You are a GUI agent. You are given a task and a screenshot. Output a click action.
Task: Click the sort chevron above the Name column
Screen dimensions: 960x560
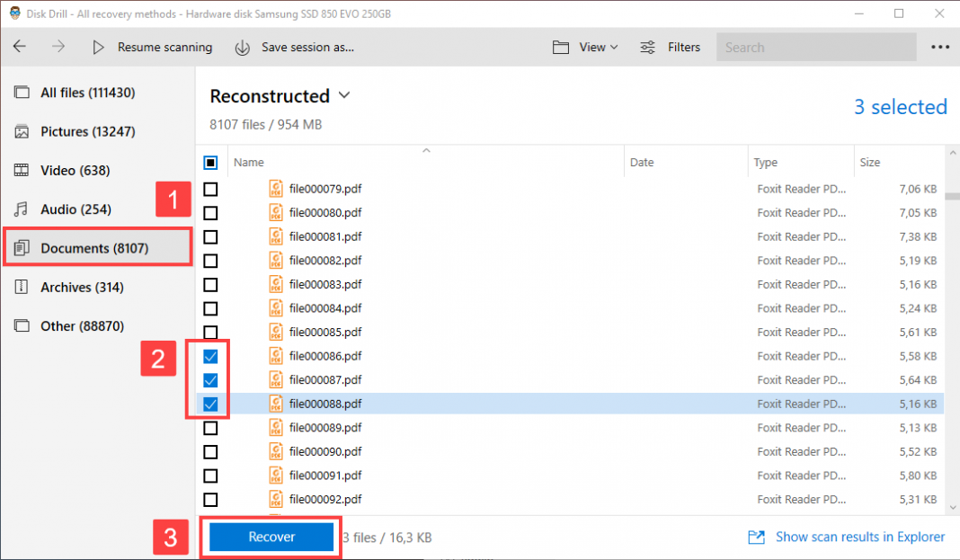coord(426,150)
